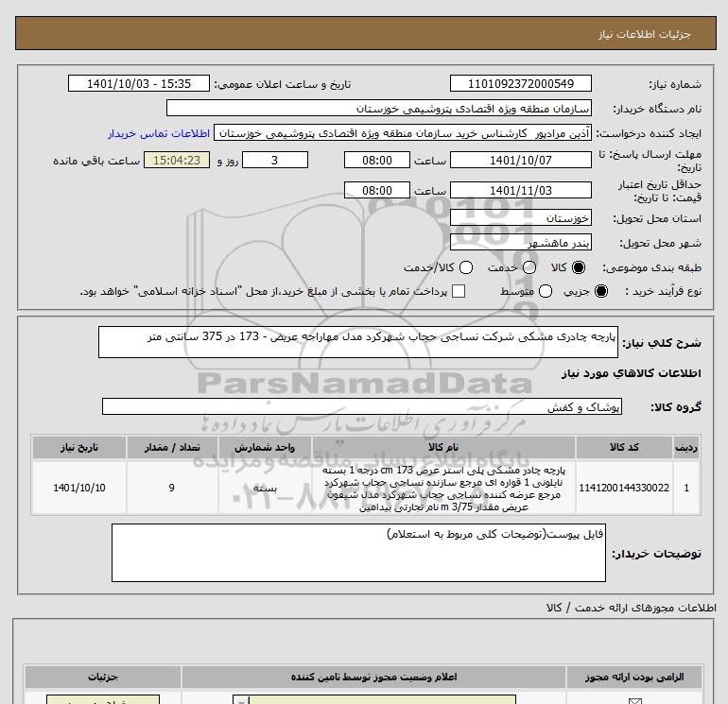Click the اطلاعات مجوزهای ارائه خدمت heading
Screen dimensions: 728x704
[632, 608]
